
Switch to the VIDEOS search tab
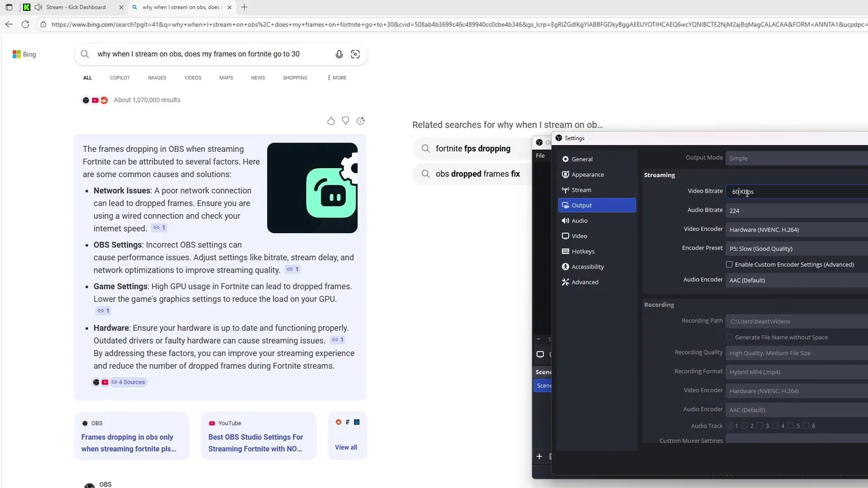point(193,78)
